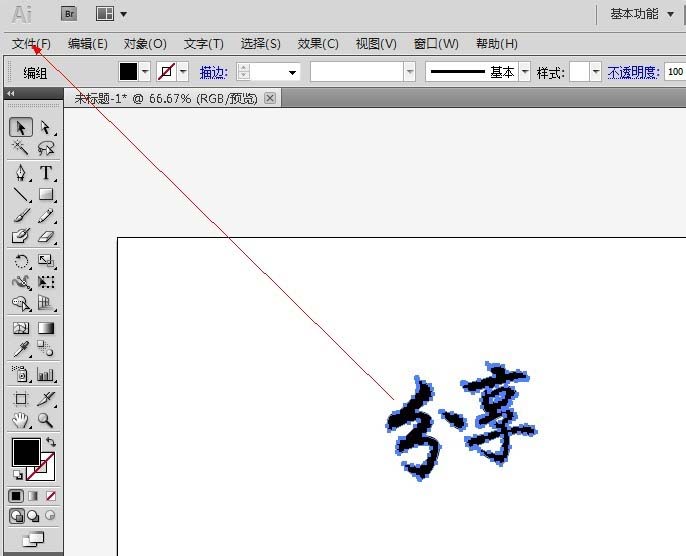The height and width of the screenshot is (556, 686).
Task: Select the Direct Selection tool
Action: (x=45, y=128)
